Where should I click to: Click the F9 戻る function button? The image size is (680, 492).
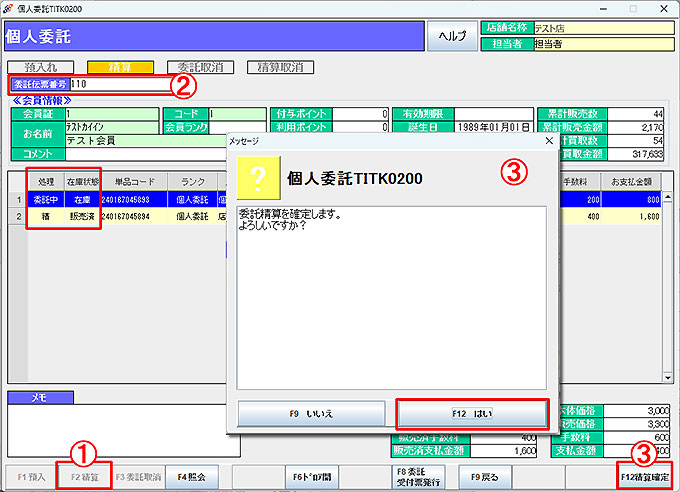tap(484, 477)
